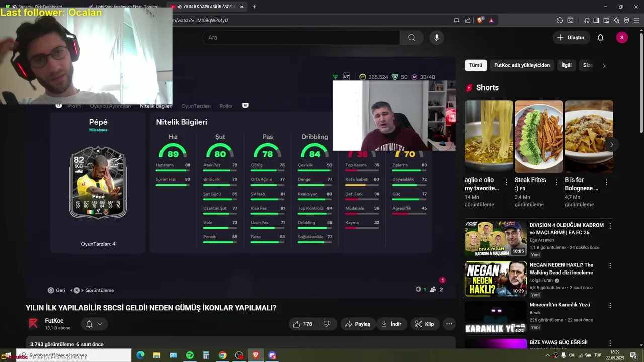Open File Explorer from the taskbar

pyautogui.click(x=156, y=355)
